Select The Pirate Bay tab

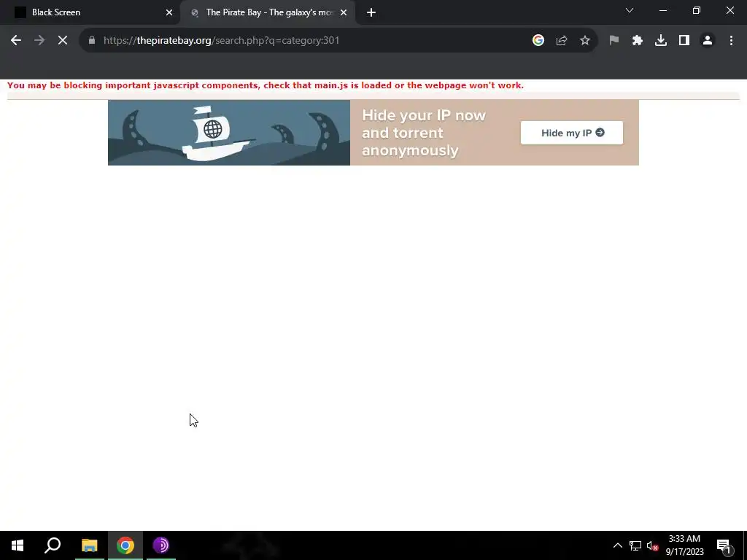[x=268, y=12]
